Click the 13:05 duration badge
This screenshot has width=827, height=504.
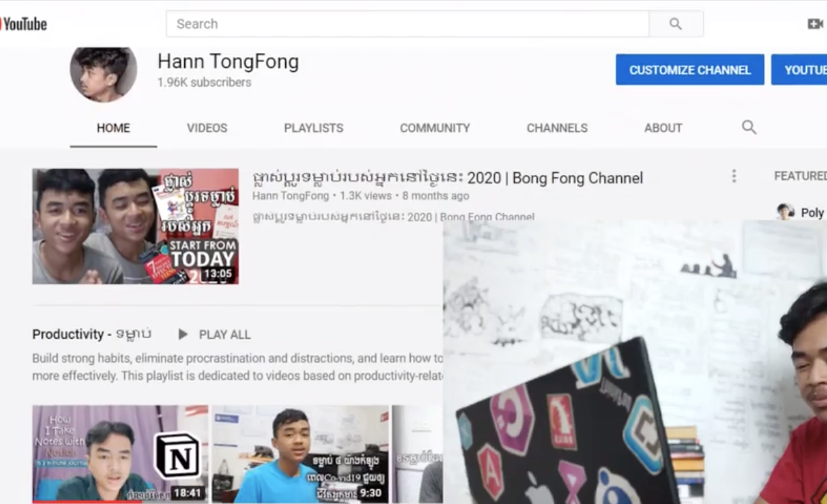(x=218, y=274)
